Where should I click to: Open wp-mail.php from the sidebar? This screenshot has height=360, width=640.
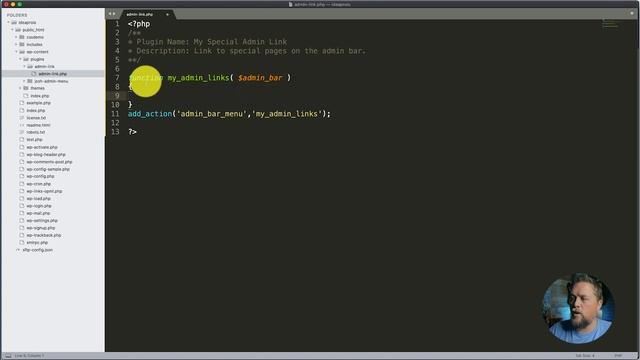click(38, 213)
